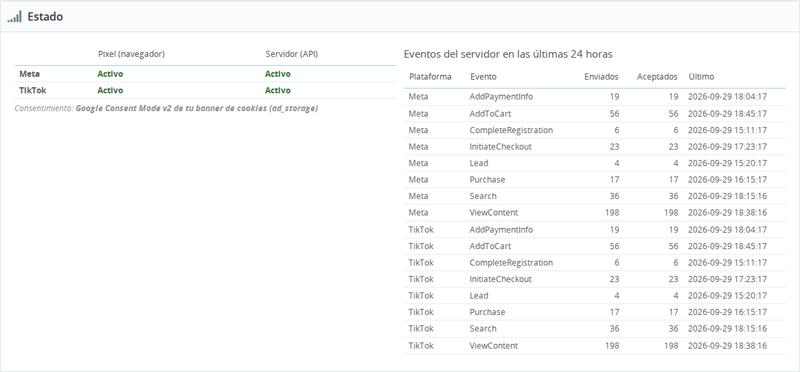800x372 pixels.
Task: Click Aceptados value 198 in Meta ViewContent row
Action: (671, 213)
